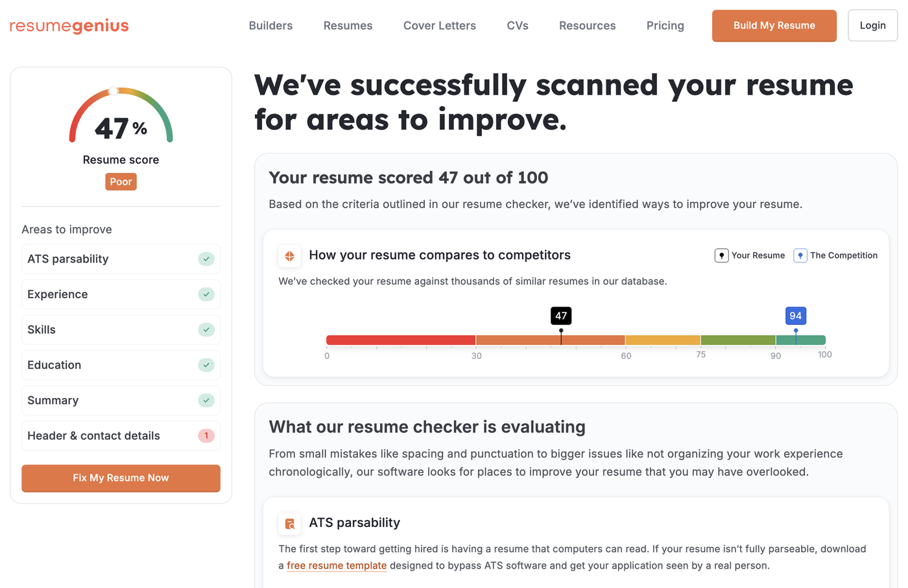Open the free resume template link
The width and height of the screenshot is (908, 588).
coord(337,565)
